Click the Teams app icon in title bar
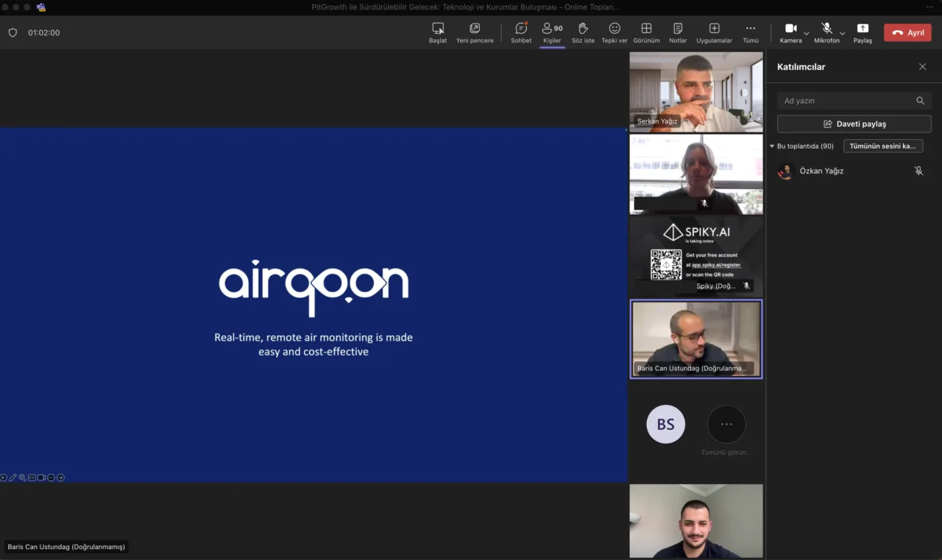This screenshot has width=942, height=560. [x=40, y=7]
